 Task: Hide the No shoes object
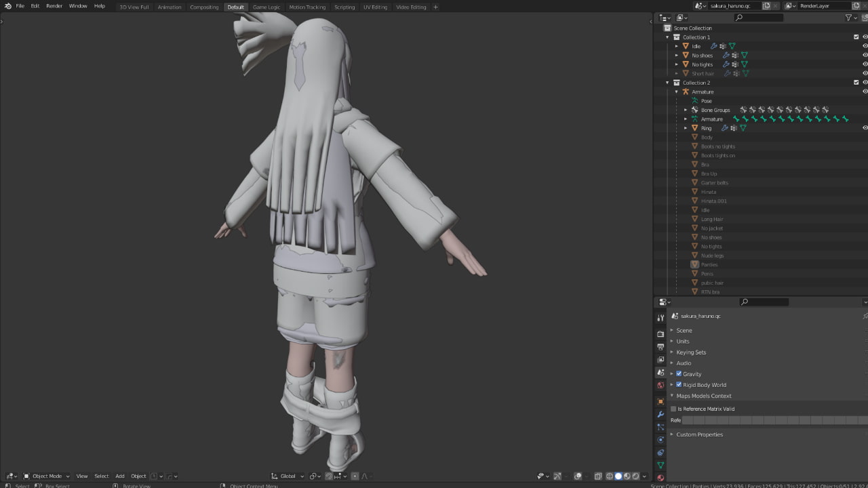(865, 55)
